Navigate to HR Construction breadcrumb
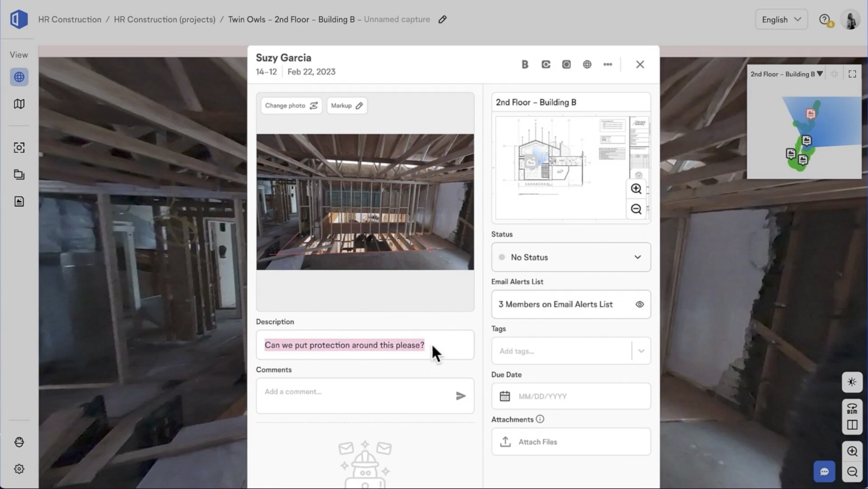The image size is (868, 489). 70,19
